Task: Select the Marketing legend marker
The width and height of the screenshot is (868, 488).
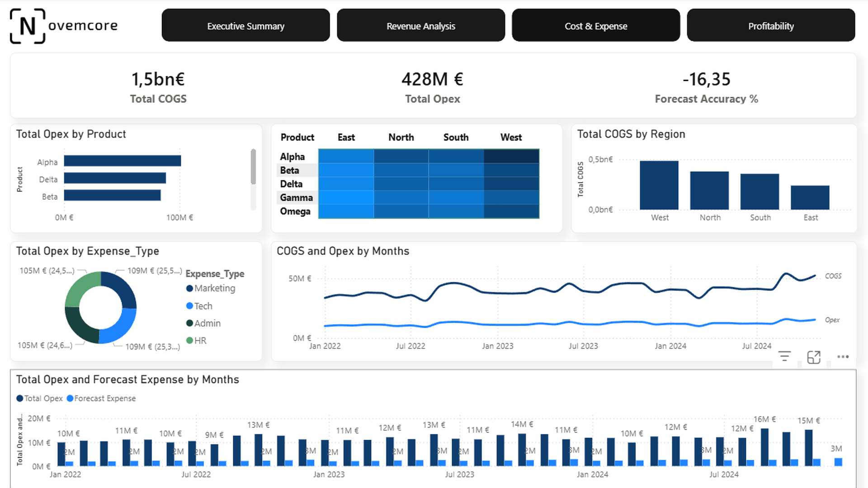Action: [189, 288]
